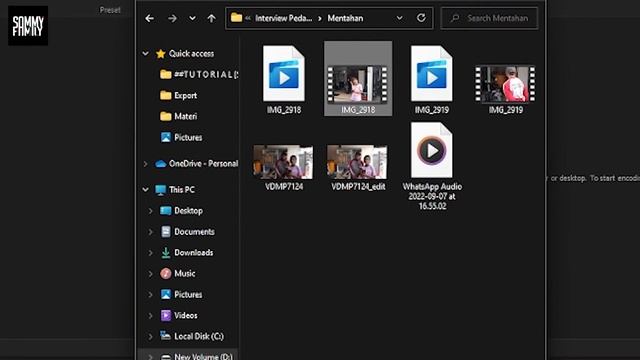Select highlighted IMG_2918 video thumbnail
The width and height of the screenshot is (640, 360).
pos(358,79)
